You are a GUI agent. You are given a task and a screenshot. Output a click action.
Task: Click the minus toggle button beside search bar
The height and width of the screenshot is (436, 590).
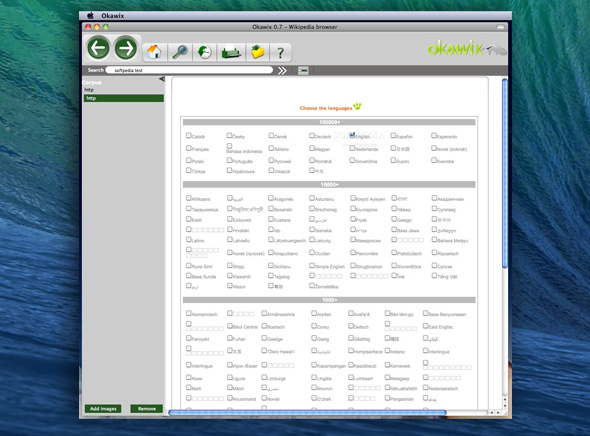[x=303, y=70]
